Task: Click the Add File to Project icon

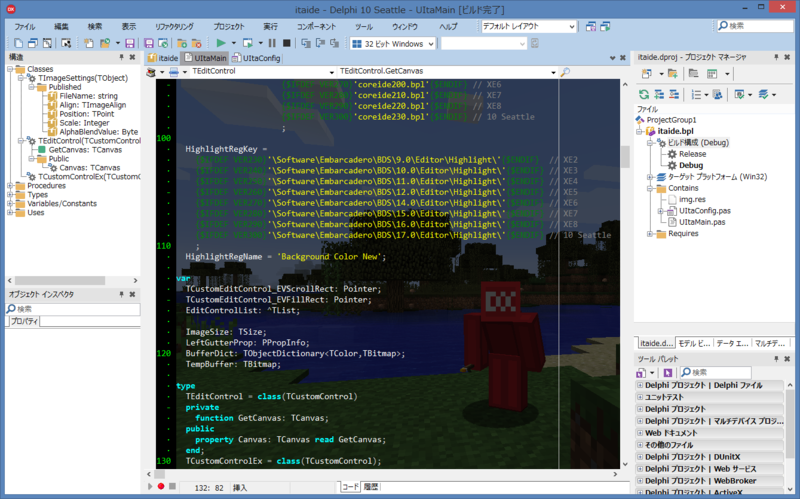Action: click(182, 43)
